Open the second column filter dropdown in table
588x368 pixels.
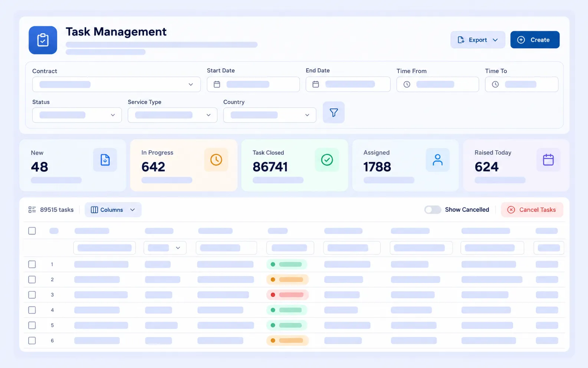[165, 248]
